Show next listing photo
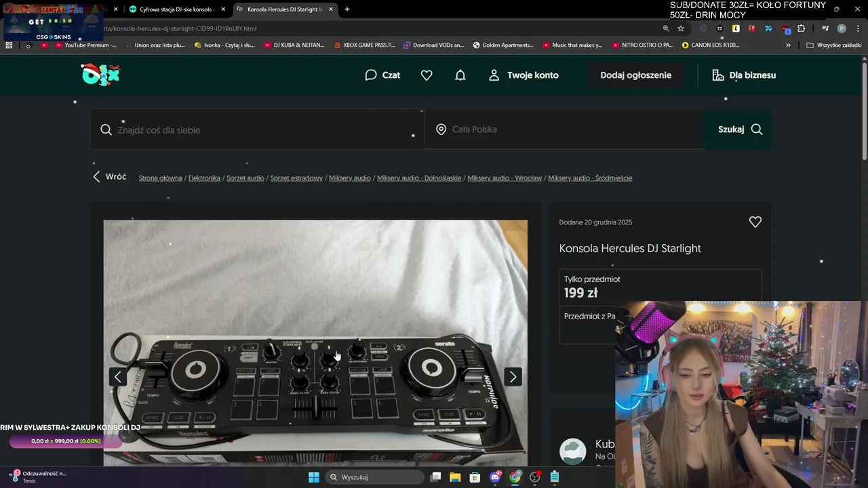The image size is (868, 488). (513, 377)
